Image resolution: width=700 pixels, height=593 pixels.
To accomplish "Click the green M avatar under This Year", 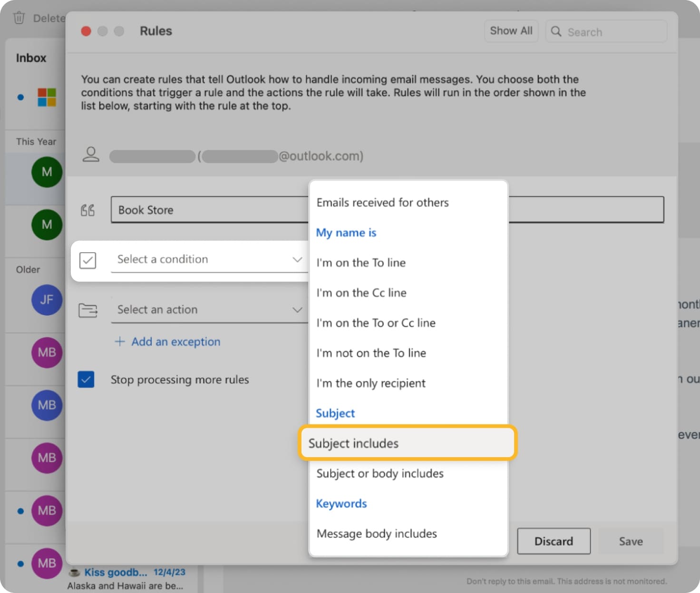I will point(47,172).
